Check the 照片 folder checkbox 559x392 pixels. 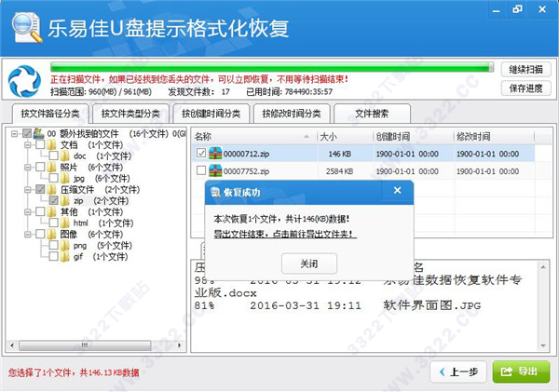tap(40, 167)
